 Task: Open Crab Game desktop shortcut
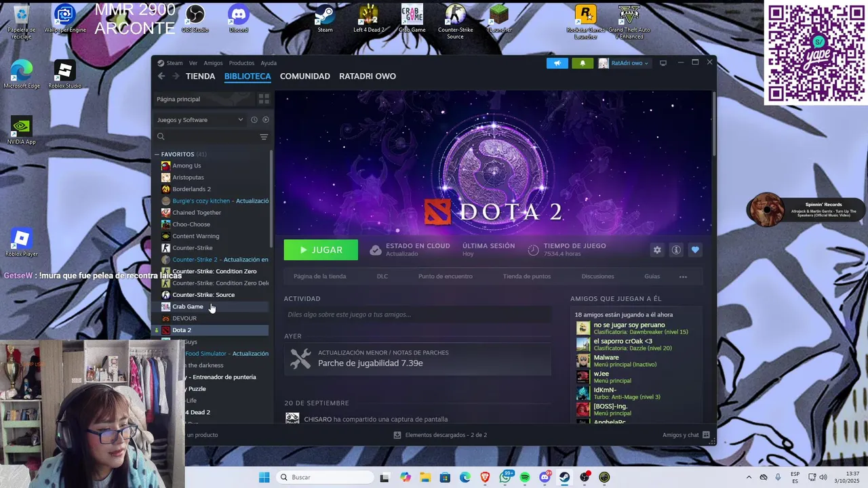point(412,18)
